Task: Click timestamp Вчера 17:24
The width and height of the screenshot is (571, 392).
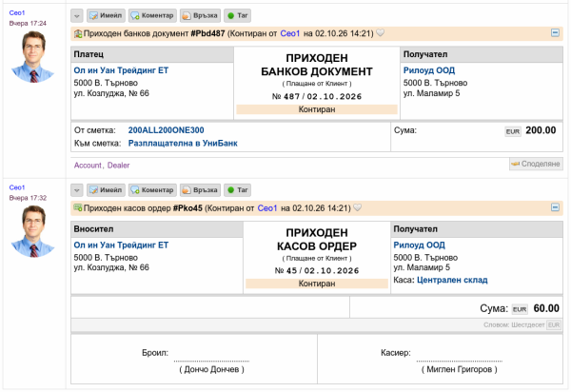Action: 28,23
